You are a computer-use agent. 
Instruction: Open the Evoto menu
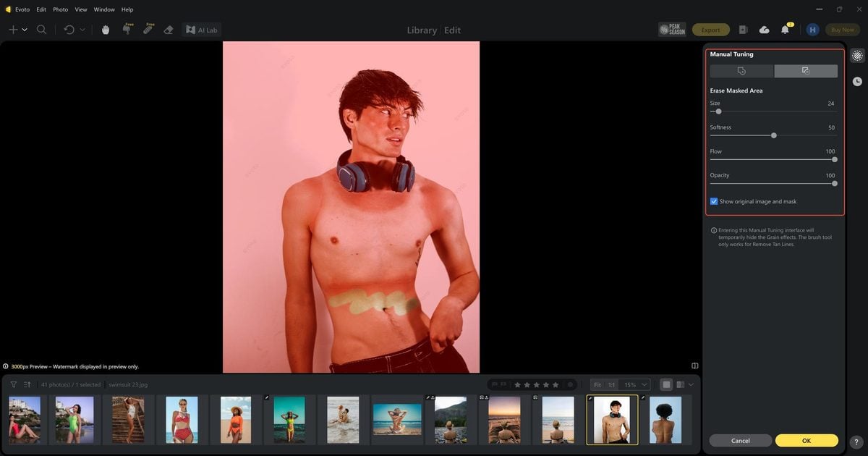point(22,9)
